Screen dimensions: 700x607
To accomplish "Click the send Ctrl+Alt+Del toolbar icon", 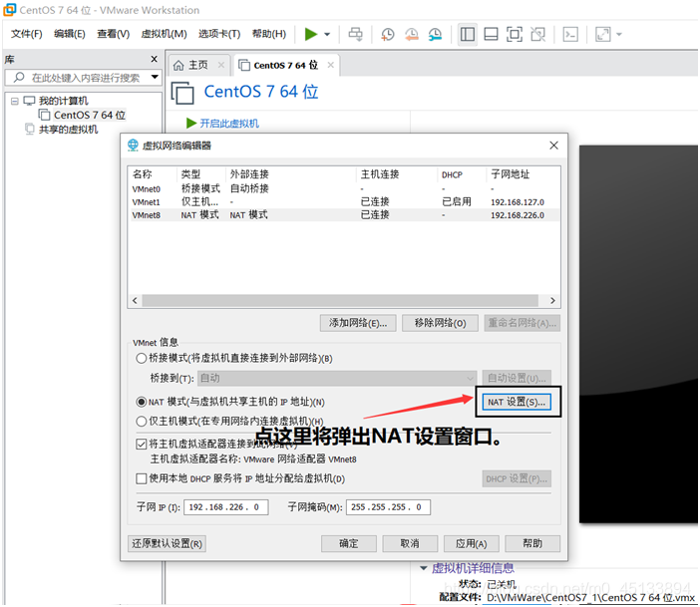I will (x=355, y=34).
